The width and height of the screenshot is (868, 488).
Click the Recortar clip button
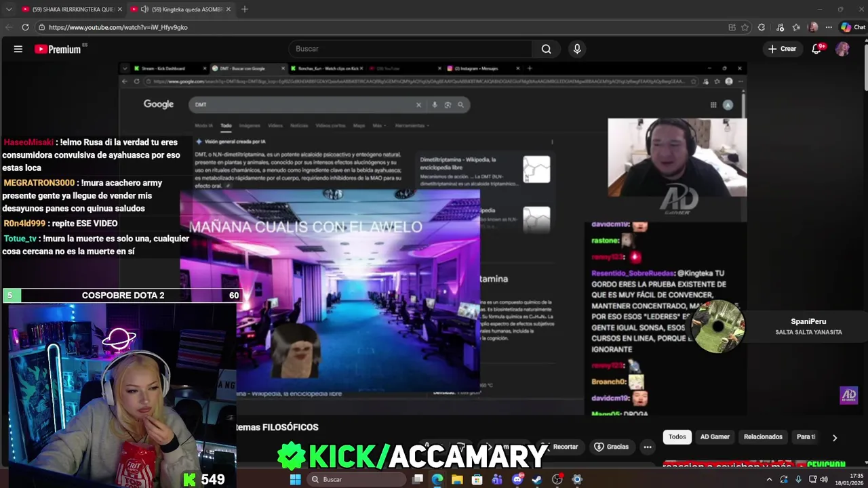point(560,447)
